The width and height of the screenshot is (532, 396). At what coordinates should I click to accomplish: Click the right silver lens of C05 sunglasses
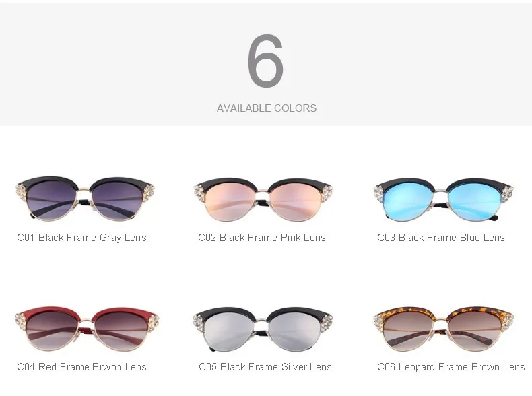pyautogui.click(x=295, y=331)
